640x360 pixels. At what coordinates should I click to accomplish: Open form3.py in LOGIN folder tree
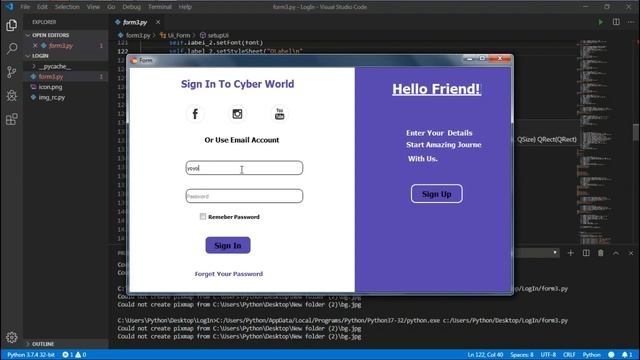(x=51, y=76)
